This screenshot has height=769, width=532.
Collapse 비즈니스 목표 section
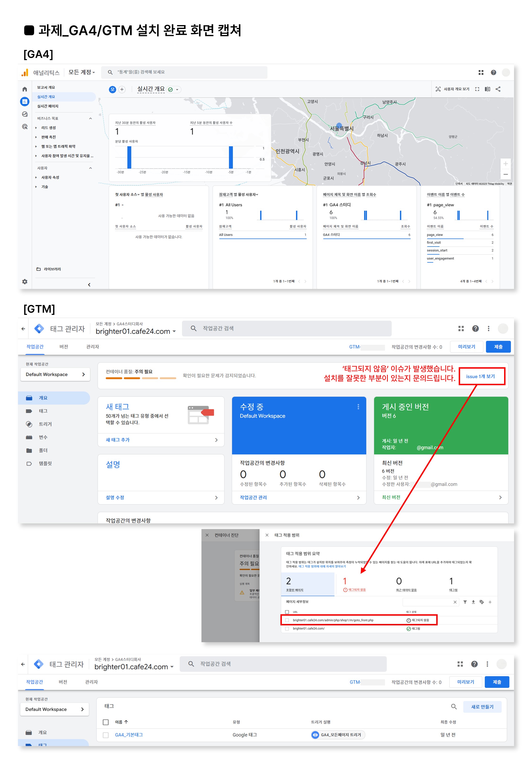[x=90, y=118]
